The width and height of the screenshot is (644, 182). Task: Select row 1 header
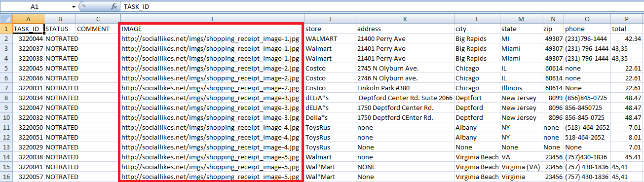(6, 29)
